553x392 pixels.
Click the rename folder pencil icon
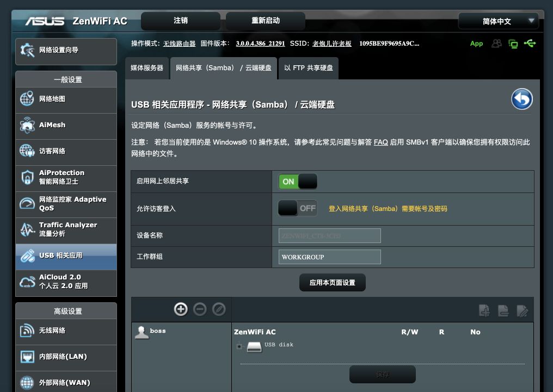pyautogui.click(x=523, y=310)
